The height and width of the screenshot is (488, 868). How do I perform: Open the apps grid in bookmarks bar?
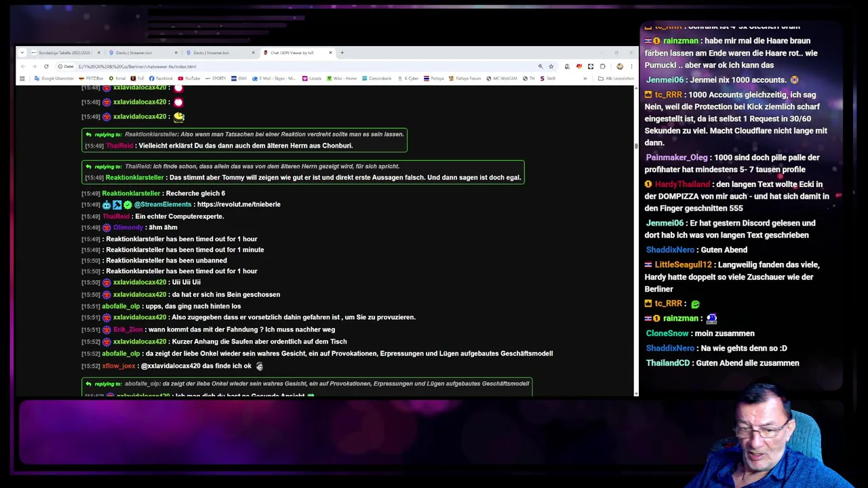pos(22,79)
